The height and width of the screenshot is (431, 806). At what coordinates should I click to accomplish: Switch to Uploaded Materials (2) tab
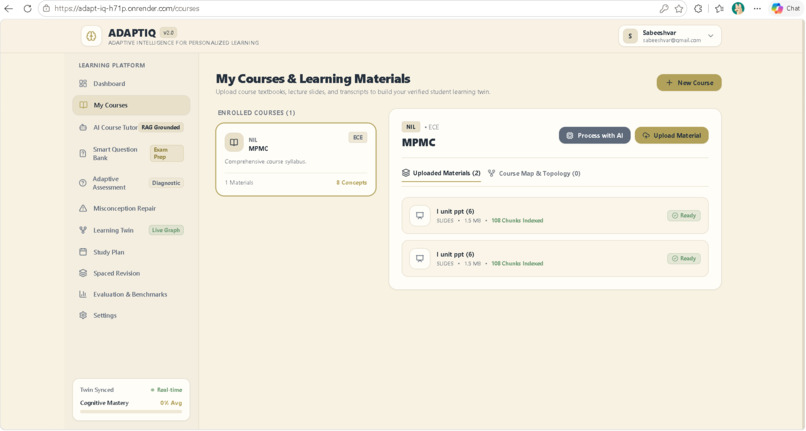click(441, 173)
